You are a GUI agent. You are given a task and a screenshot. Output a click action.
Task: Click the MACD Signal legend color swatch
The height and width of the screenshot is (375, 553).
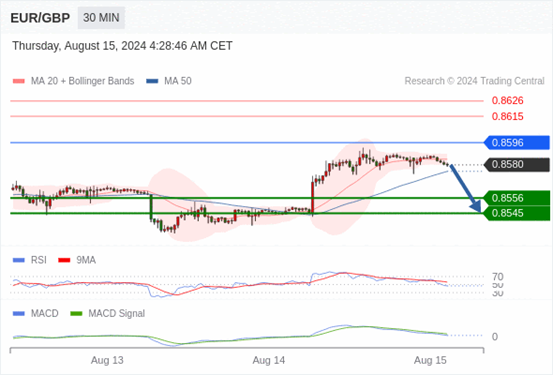(77, 314)
